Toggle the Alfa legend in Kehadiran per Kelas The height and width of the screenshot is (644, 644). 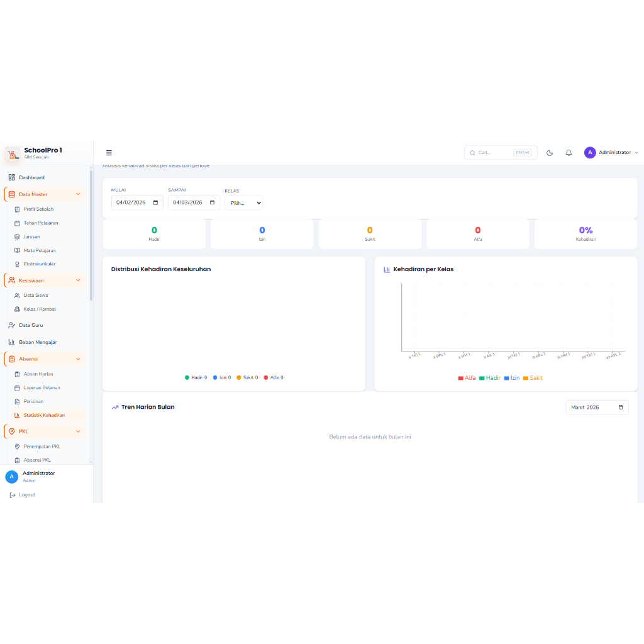(x=467, y=378)
